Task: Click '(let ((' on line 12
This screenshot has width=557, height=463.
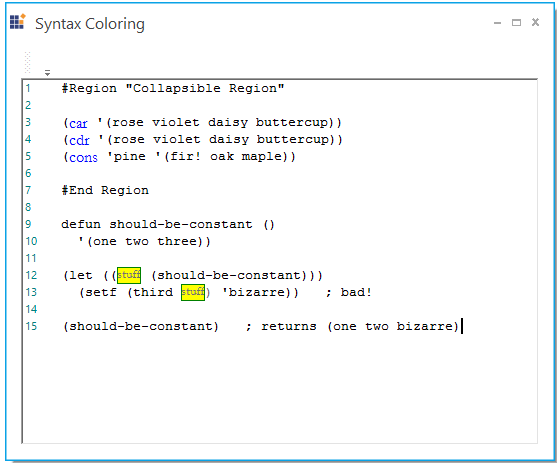Action: pos(90,275)
